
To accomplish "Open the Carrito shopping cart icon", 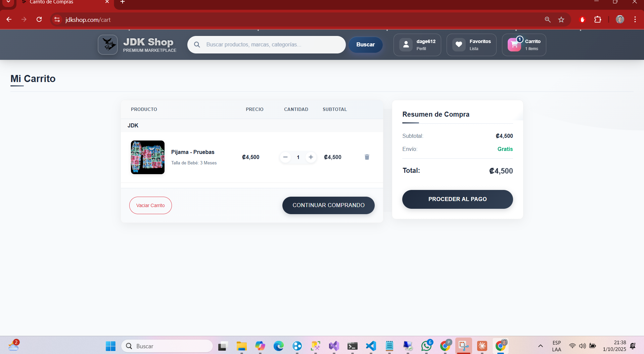I will (x=514, y=45).
